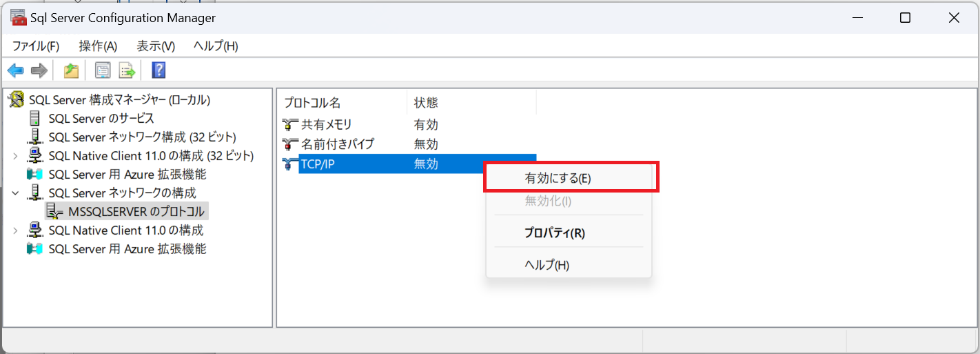Screen dimensions: 980x354
Task: Click 無効 status of 名前付きパイプ
Action: pos(426,144)
